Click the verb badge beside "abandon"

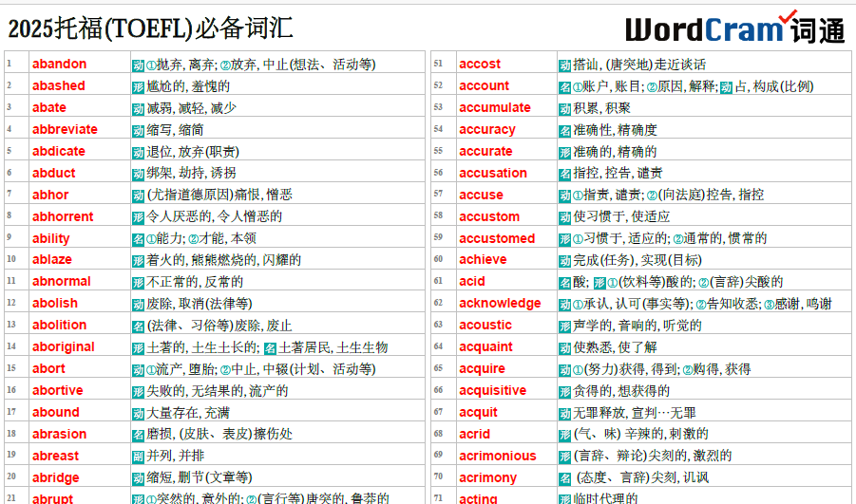[139, 65]
